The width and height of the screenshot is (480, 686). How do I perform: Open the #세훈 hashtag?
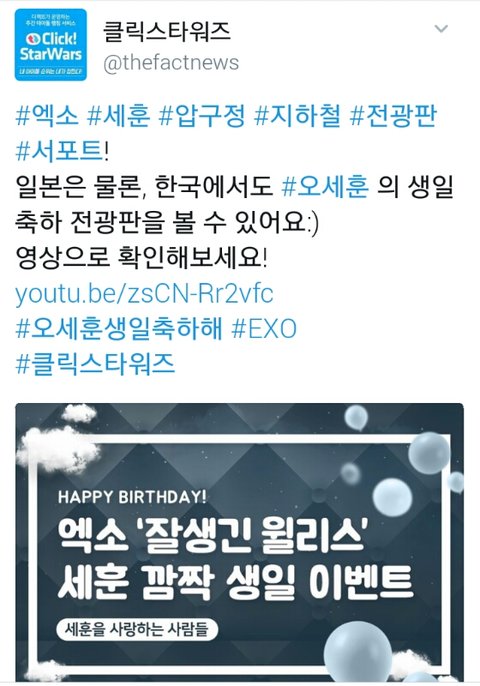[119, 116]
